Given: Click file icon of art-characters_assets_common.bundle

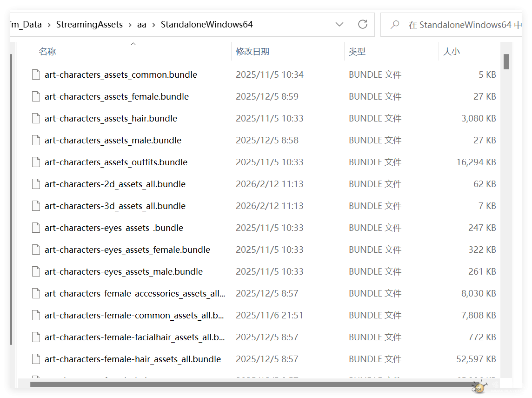Looking at the screenshot, I should tap(36, 74).
